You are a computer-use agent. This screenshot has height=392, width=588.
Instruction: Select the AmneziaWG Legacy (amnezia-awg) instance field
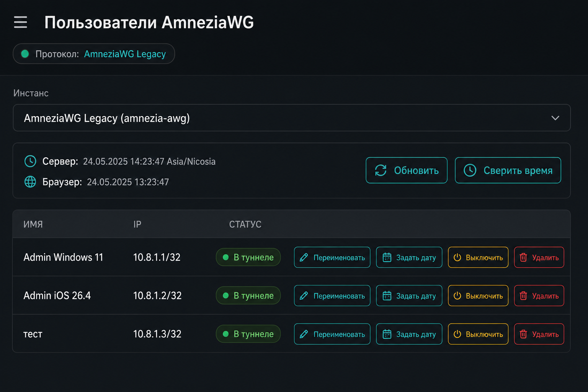(x=292, y=118)
